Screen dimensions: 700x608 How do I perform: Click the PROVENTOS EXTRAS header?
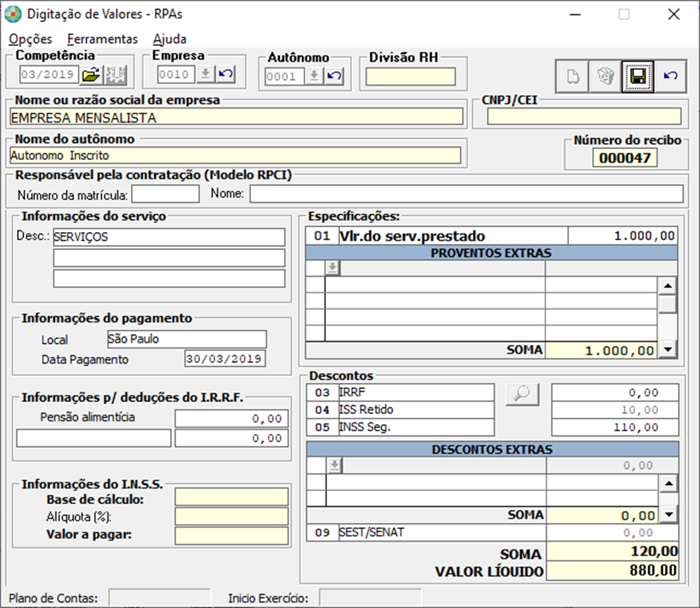(491, 253)
